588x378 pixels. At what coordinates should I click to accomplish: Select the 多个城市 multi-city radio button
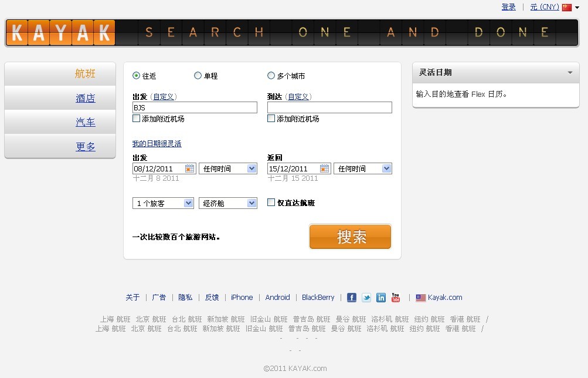[271, 76]
